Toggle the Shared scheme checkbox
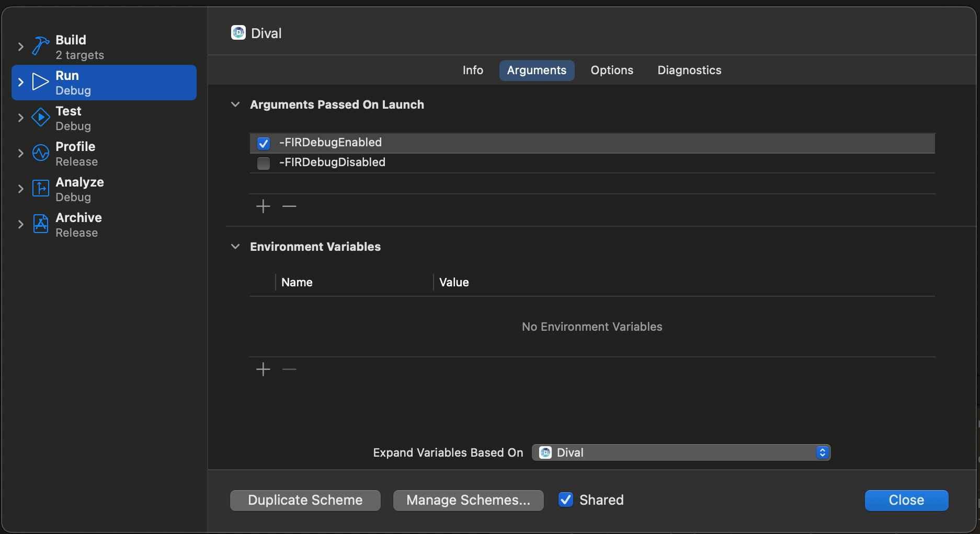Screen dimensions: 980x534 (566, 500)
